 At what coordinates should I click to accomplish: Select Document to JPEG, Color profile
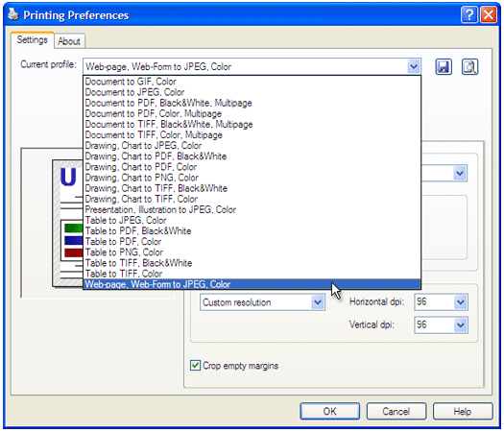click(x=252, y=92)
